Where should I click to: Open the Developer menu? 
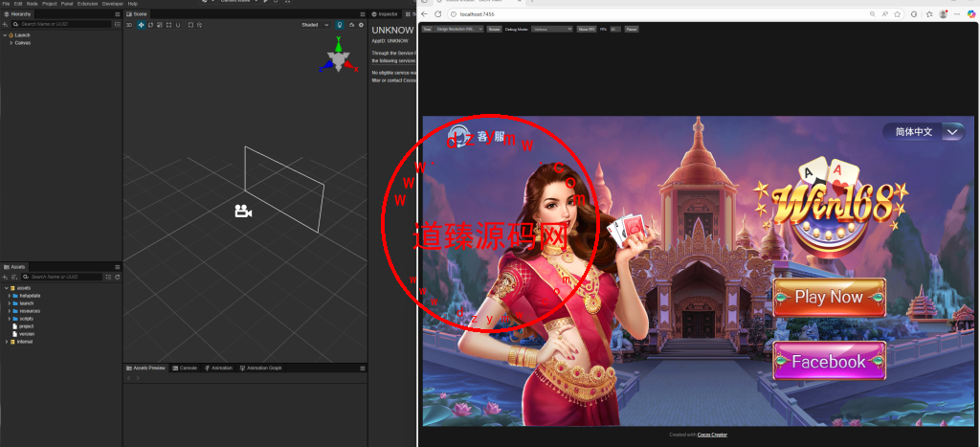point(113,3)
